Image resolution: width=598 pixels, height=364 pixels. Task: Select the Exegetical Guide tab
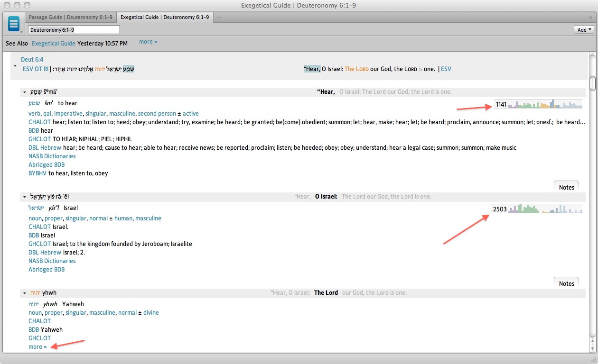click(164, 18)
